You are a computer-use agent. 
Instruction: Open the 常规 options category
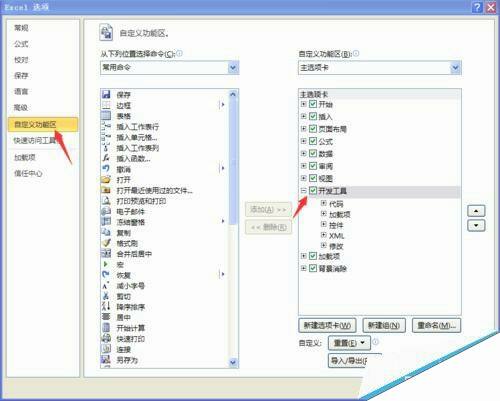tap(21, 28)
